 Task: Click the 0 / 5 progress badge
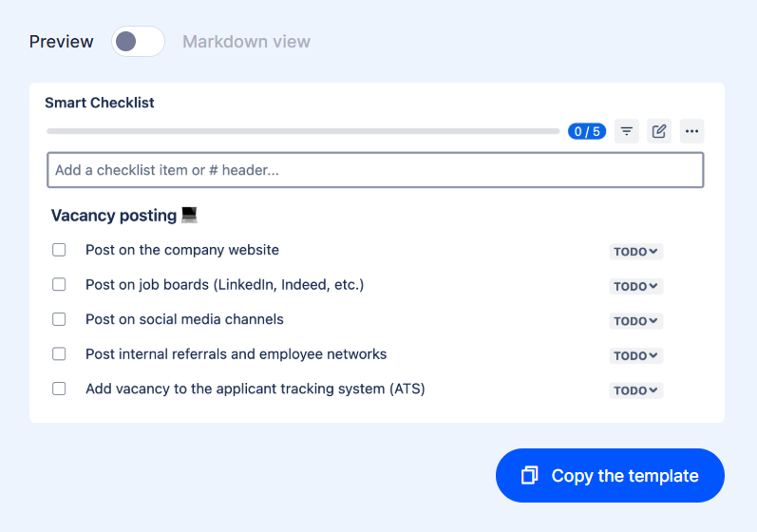tap(587, 131)
